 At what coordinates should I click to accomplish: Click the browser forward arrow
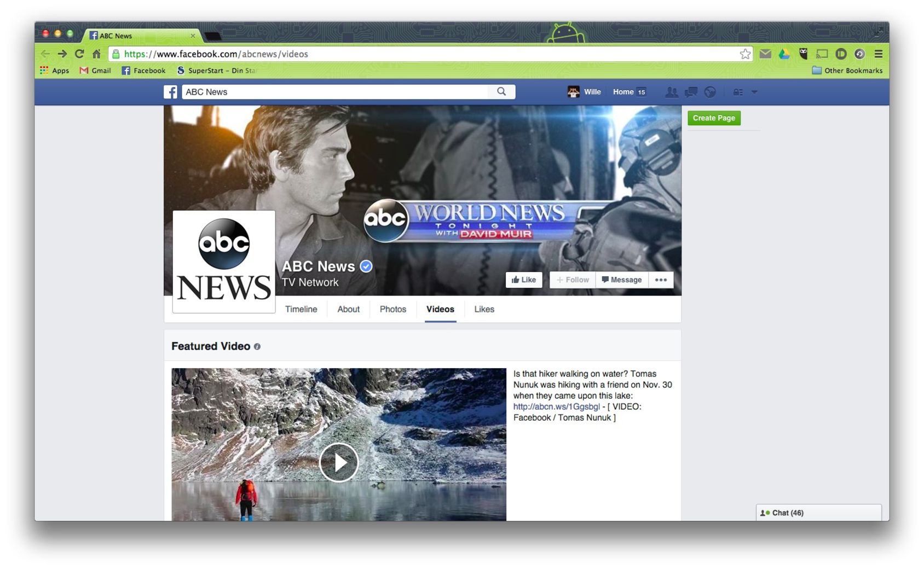62,54
